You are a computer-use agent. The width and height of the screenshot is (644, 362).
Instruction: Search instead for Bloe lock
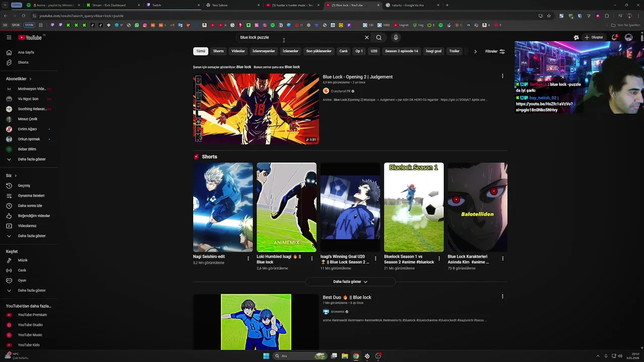click(292, 67)
